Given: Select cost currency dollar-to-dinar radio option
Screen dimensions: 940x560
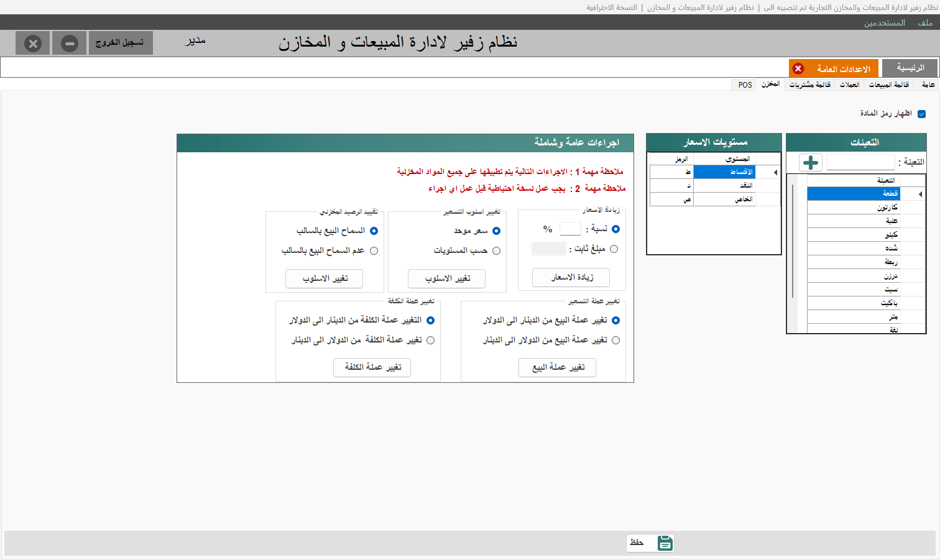Looking at the screenshot, I should click(x=430, y=340).
